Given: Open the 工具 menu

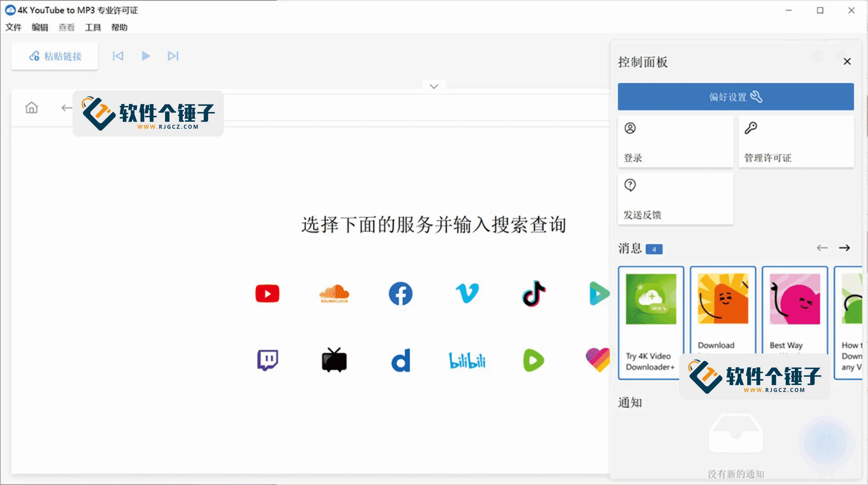Looking at the screenshot, I should pos(92,27).
